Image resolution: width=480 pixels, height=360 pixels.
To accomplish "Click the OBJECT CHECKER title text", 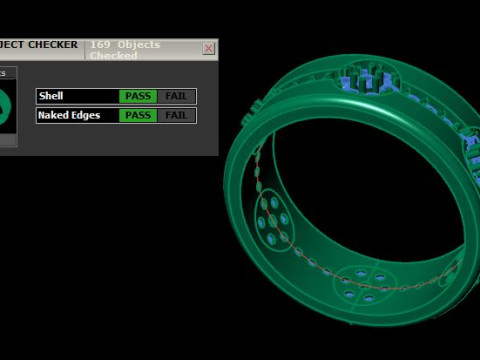I will [39, 45].
